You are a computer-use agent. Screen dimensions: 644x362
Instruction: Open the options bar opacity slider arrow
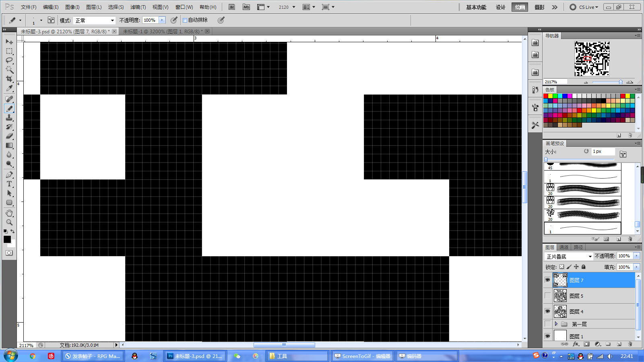pyautogui.click(x=162, y=20)
